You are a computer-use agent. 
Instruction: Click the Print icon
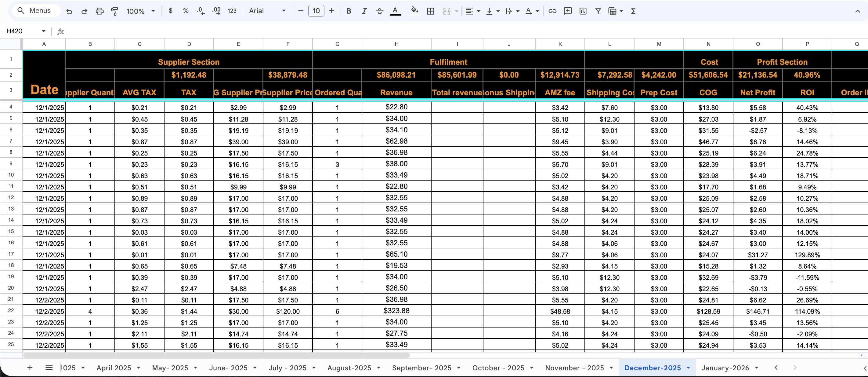coord(99,11)
